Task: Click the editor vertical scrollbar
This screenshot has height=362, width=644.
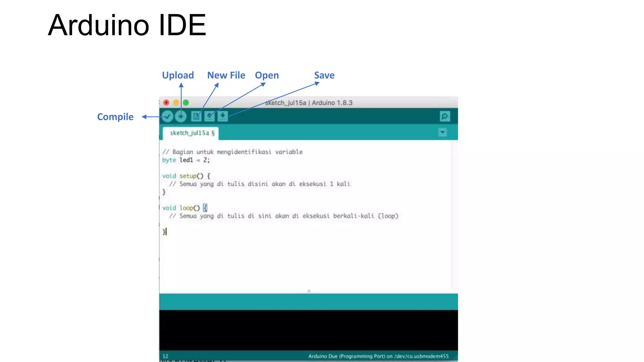Action: [x=454, y=215]
